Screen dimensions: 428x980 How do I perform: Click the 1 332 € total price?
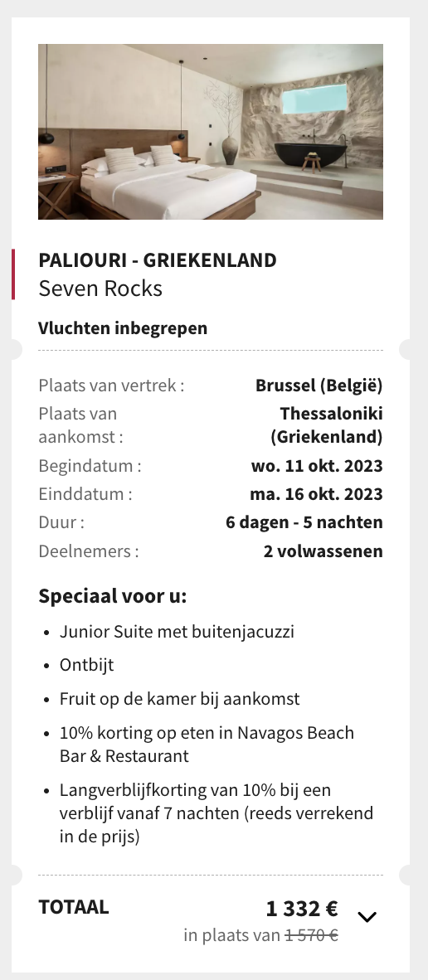[302, 908]
